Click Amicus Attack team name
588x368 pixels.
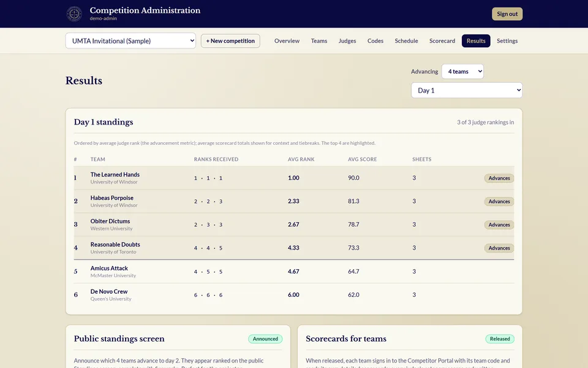tap(109, 268)
